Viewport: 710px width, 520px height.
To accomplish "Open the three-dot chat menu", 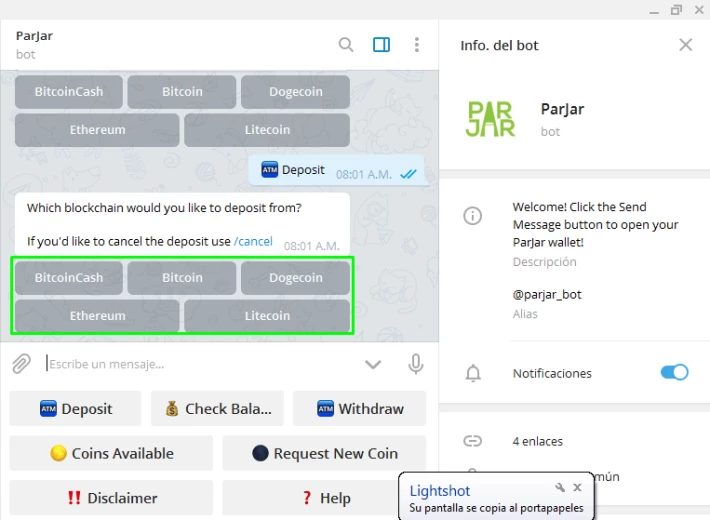I will pyautogui.click(x=417, y=44).
